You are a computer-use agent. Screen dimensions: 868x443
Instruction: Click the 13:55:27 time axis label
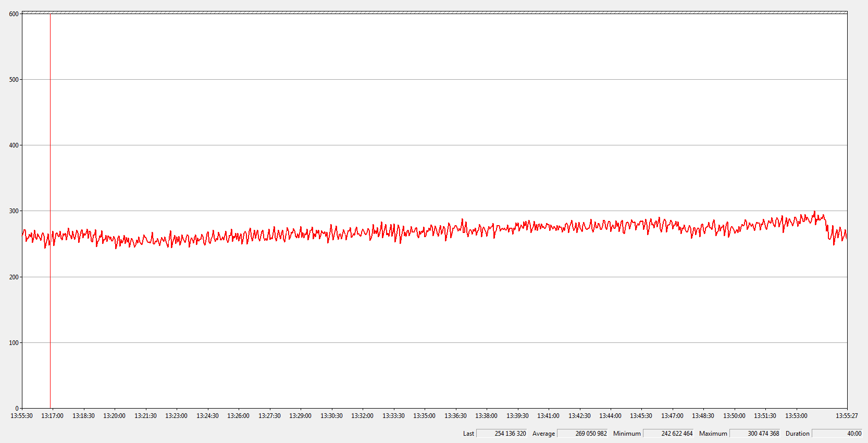[x=847, y=416]
